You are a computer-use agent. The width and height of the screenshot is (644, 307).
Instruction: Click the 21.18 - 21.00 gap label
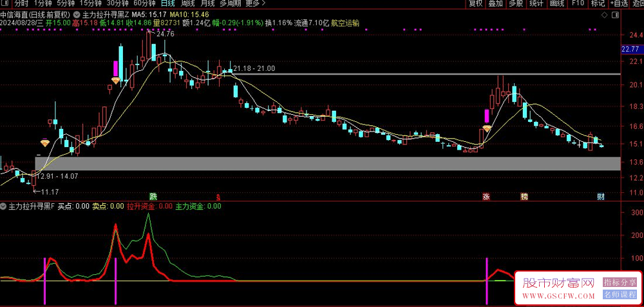pos(254,68)
